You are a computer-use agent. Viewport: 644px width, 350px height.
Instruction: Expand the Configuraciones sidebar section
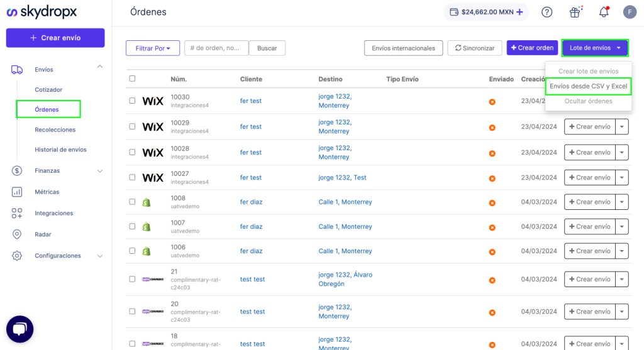click(99, 256)
